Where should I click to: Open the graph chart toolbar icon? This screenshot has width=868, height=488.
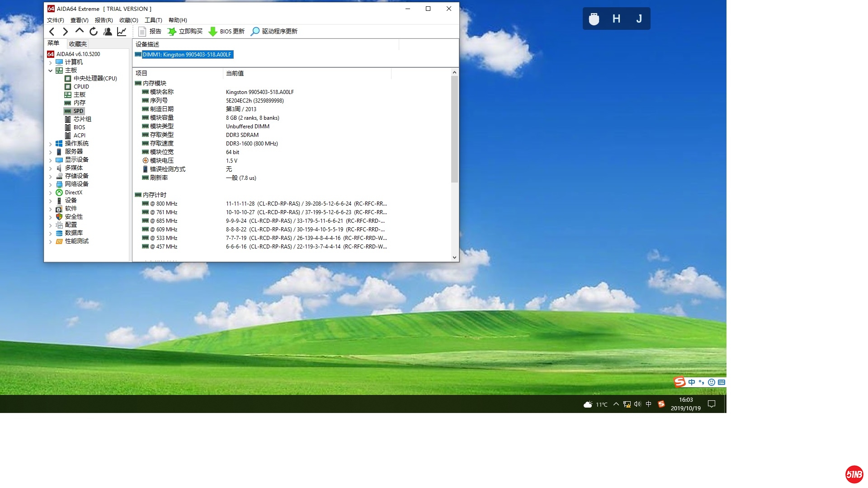122,31
